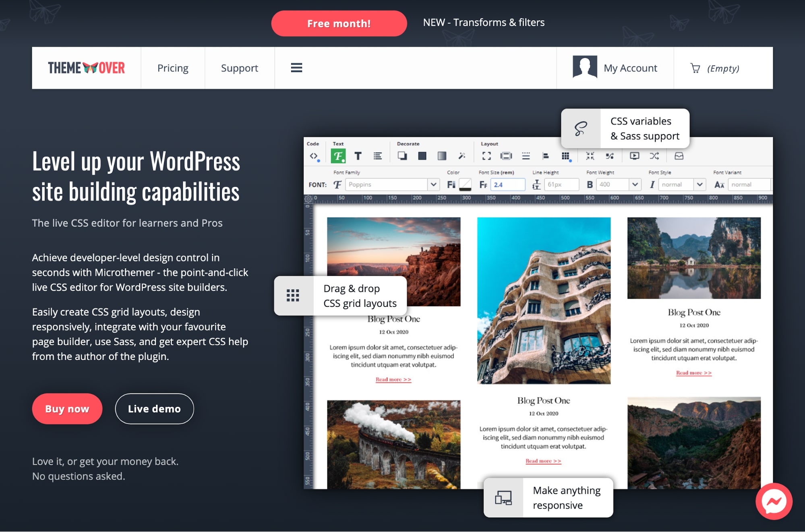Viewport: 805px width, 532px height.
Task: Open the font Color swatch
Action: click(465, 184)
